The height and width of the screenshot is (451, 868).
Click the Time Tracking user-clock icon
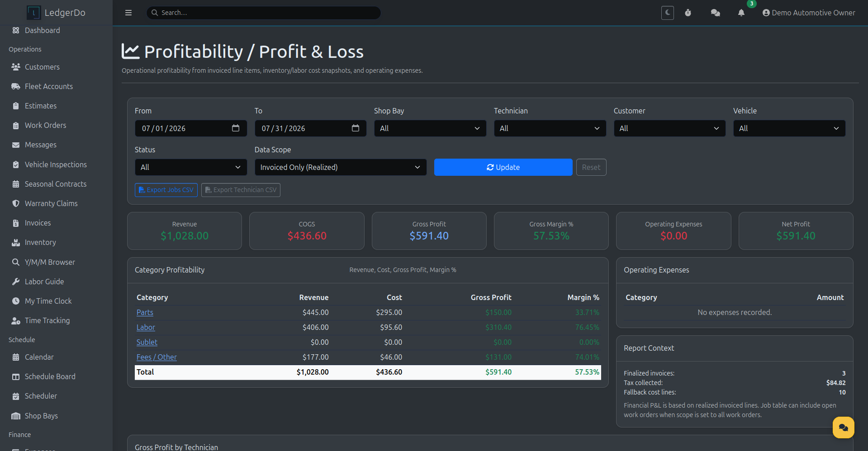tap(16, 320)
